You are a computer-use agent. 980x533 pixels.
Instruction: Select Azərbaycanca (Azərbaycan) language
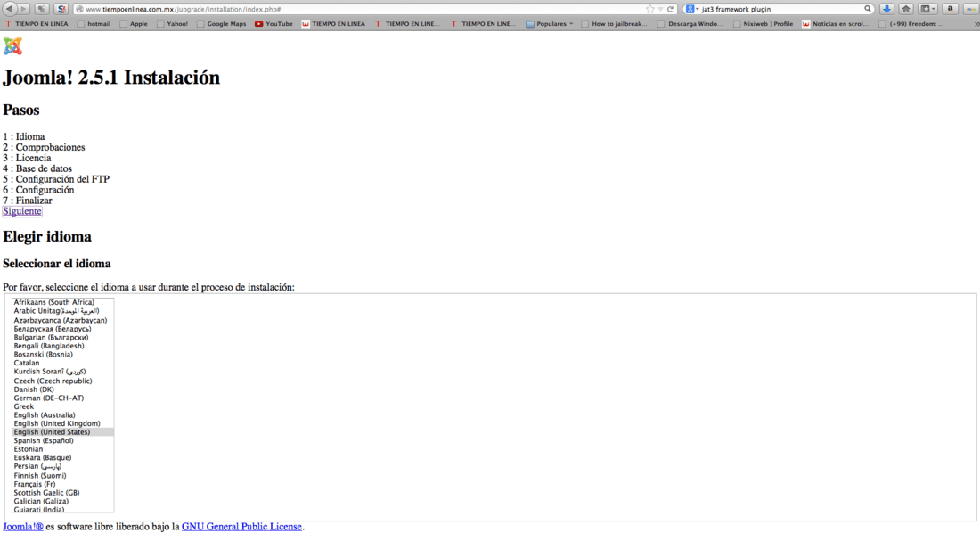[62, 320]
